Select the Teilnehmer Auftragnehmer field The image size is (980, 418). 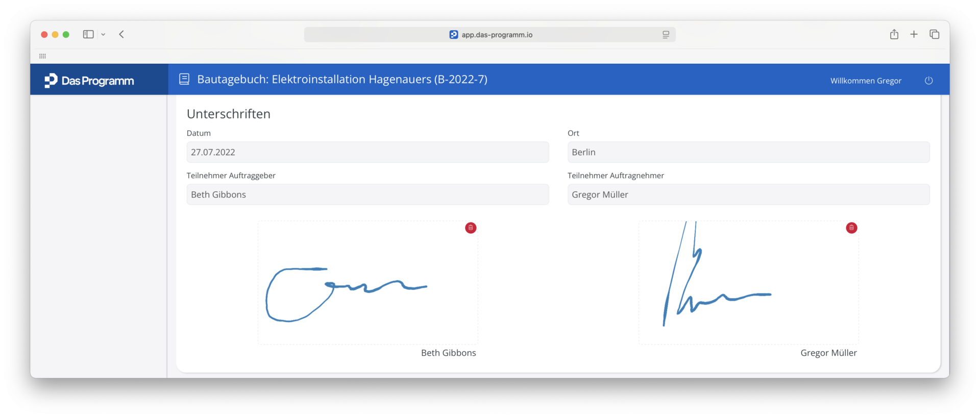(748, 194)
